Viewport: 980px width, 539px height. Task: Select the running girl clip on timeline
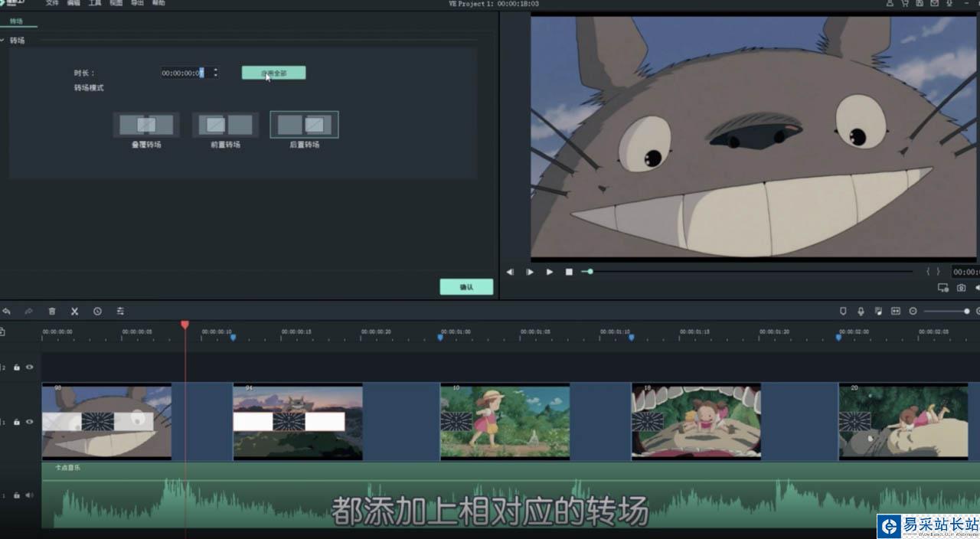point(505,422)
